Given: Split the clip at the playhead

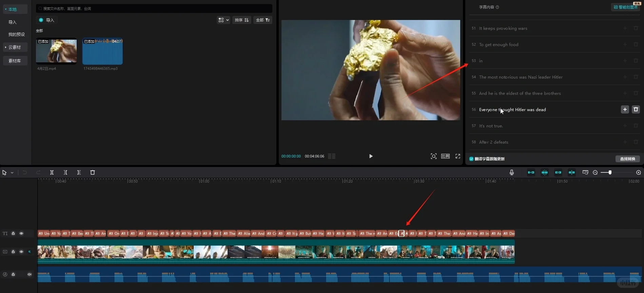Looking at the screenshot, I should pos(52,172).
